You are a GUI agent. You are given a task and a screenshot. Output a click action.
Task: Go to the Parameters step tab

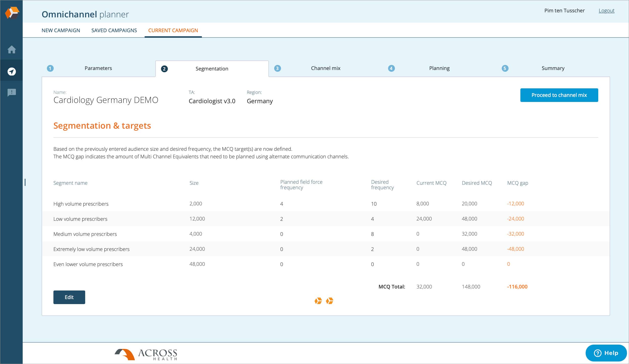(98, 68)
